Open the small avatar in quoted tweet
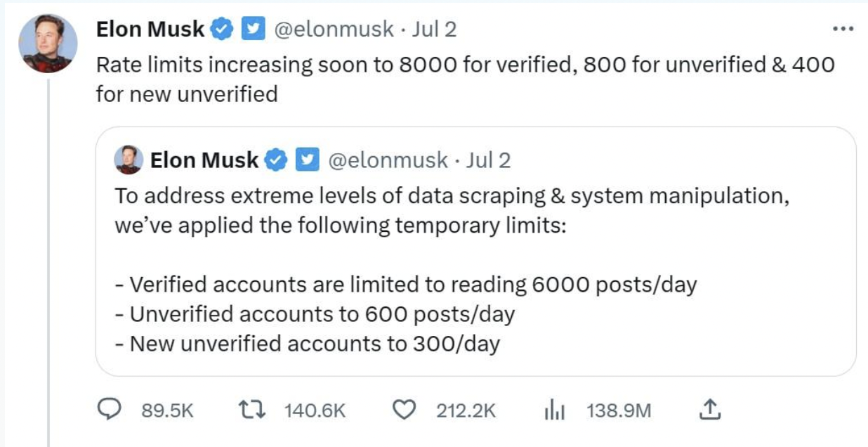 (x=129, y=160)
